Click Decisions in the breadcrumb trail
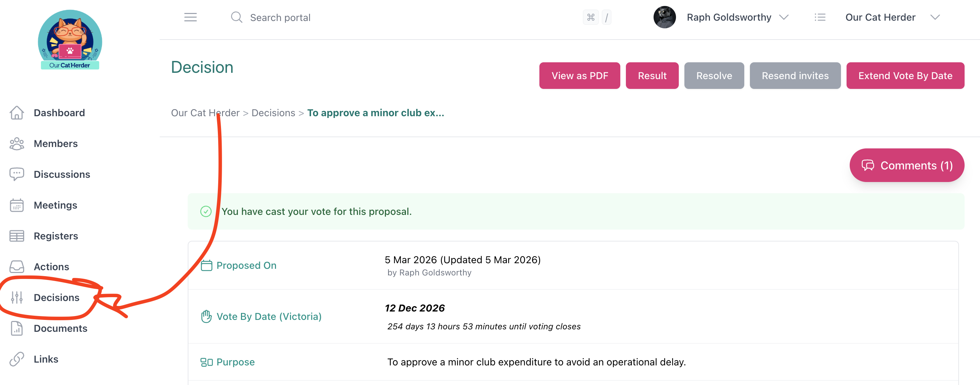980x385 pixels. point(273,112)
